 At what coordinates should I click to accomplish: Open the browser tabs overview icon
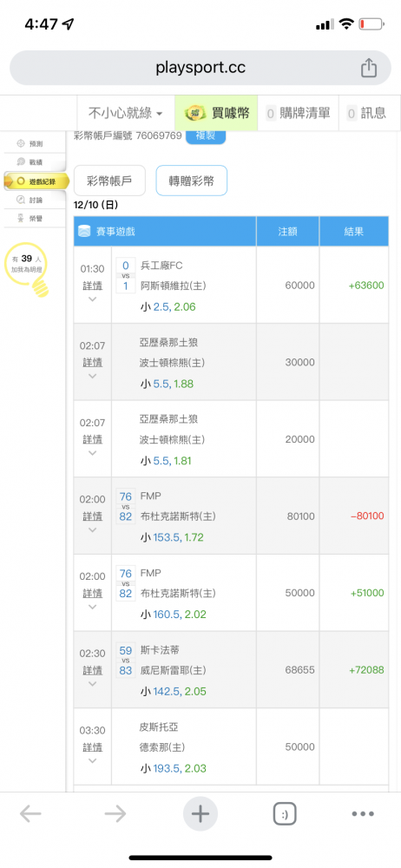click(x=285, y=814)
